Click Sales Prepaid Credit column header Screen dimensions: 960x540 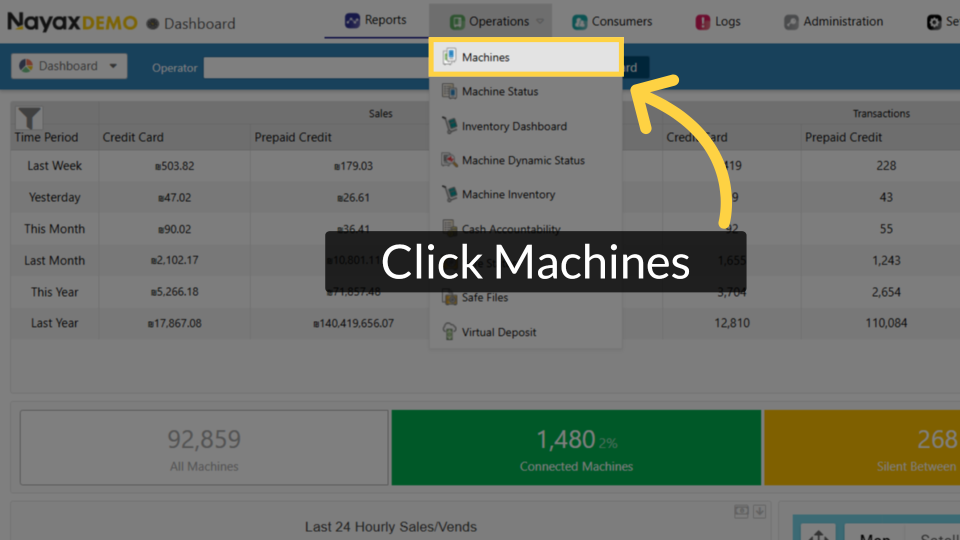pyautogui.click(x=293, y=137)
